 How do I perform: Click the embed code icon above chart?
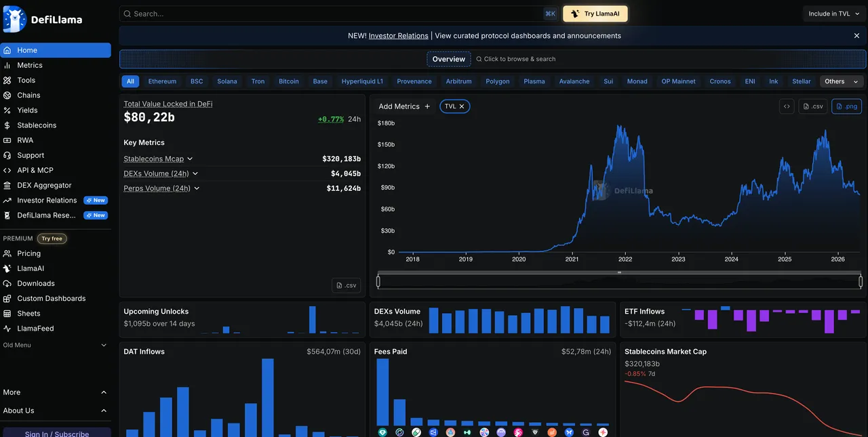787,106
